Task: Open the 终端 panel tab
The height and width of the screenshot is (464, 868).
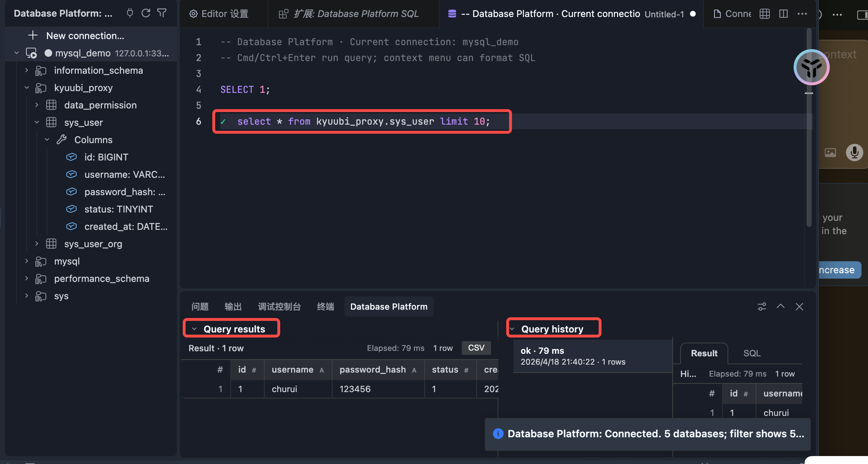Action: [326, 306]
